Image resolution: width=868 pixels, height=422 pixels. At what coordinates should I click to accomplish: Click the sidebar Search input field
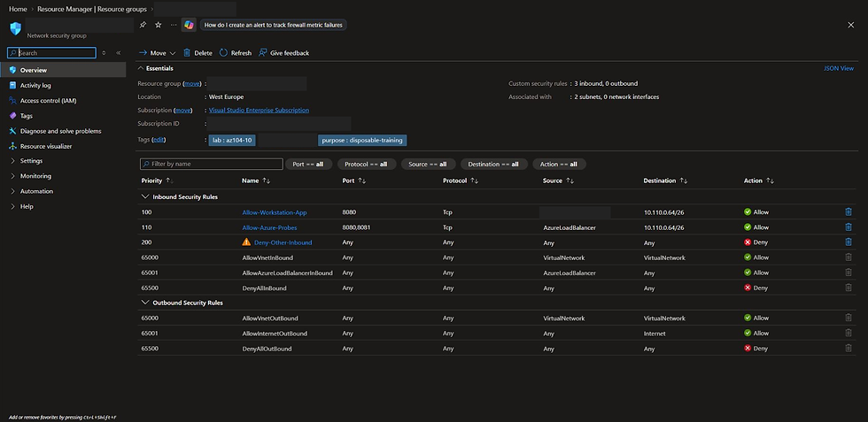(x=51, y=53)
